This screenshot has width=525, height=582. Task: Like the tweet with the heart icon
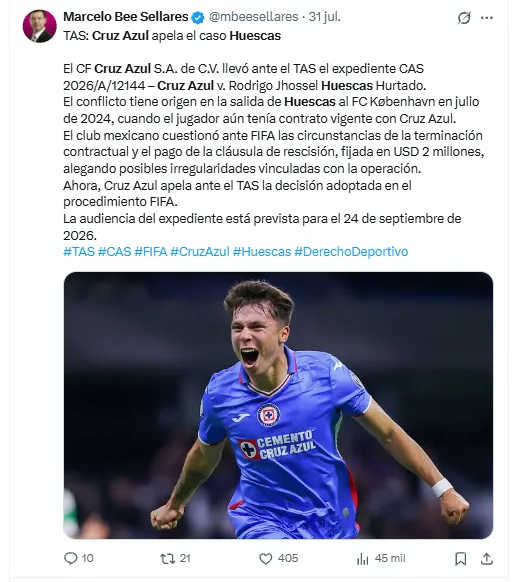coord(265,559)
